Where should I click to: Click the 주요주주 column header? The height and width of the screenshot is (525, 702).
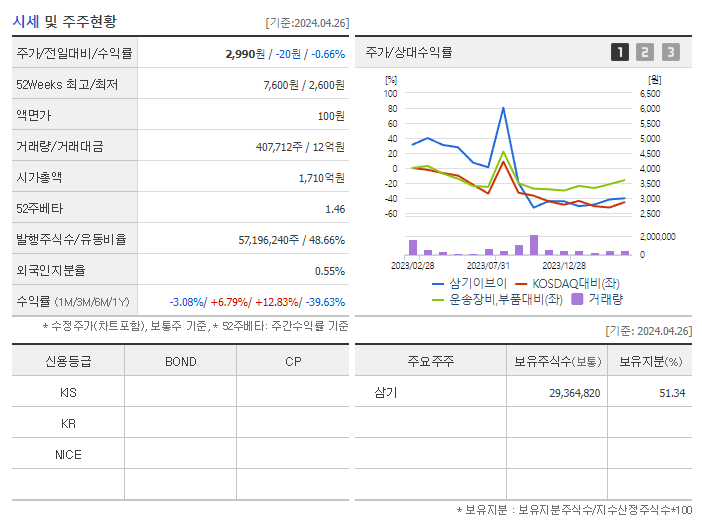point(430,361)
